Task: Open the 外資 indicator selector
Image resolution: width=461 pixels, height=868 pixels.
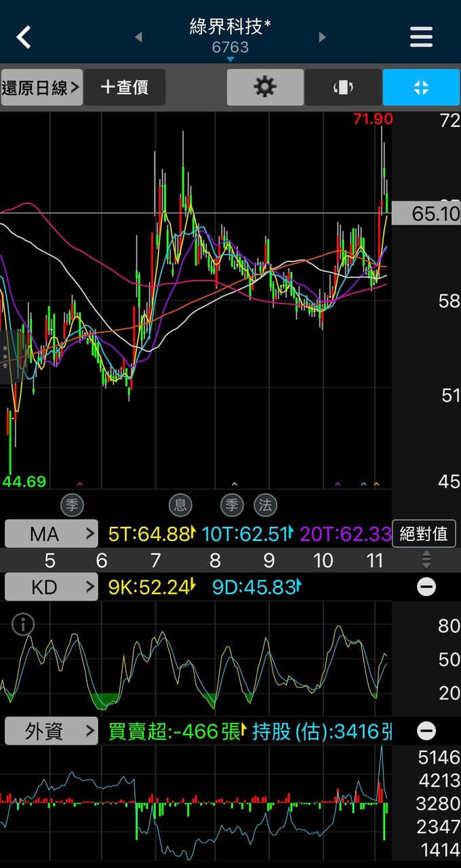Action: pos(52,731)
